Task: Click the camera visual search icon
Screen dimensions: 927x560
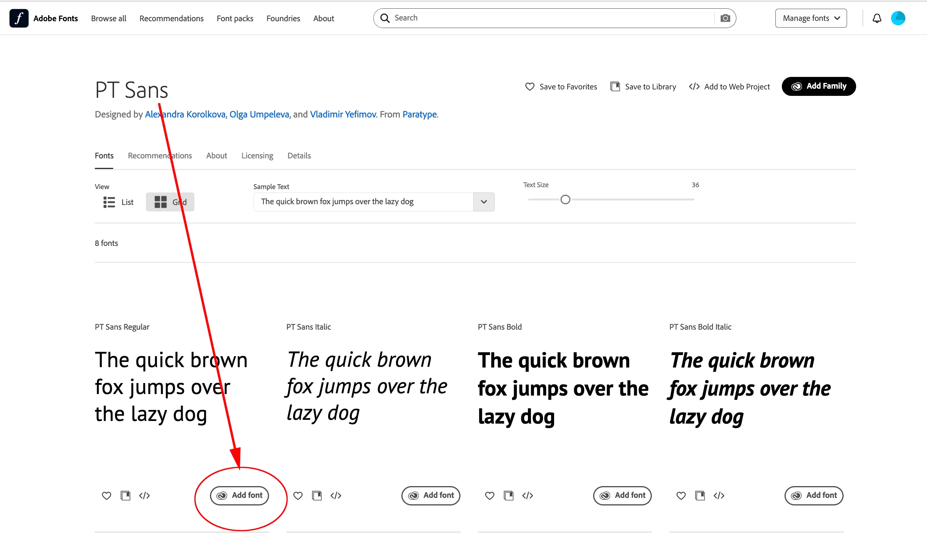Action: [x=725, y=18]
